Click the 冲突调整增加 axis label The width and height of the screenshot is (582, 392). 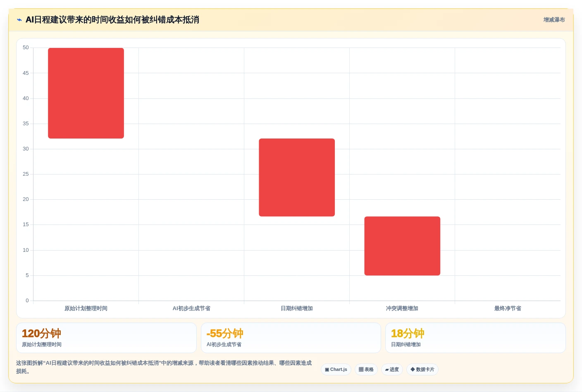point(402,308)
